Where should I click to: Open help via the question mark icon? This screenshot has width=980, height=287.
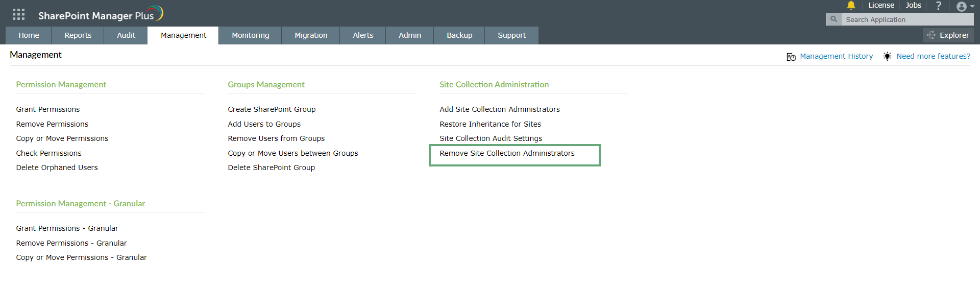point(938,6)
